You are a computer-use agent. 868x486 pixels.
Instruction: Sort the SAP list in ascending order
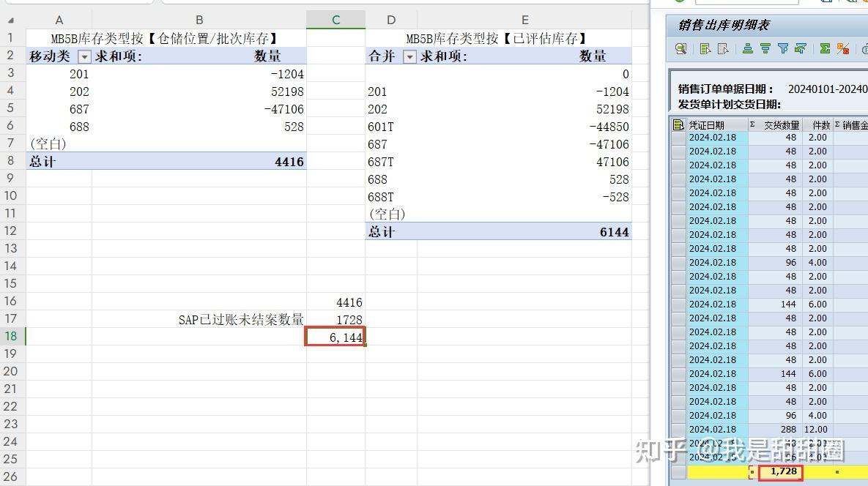748,49
